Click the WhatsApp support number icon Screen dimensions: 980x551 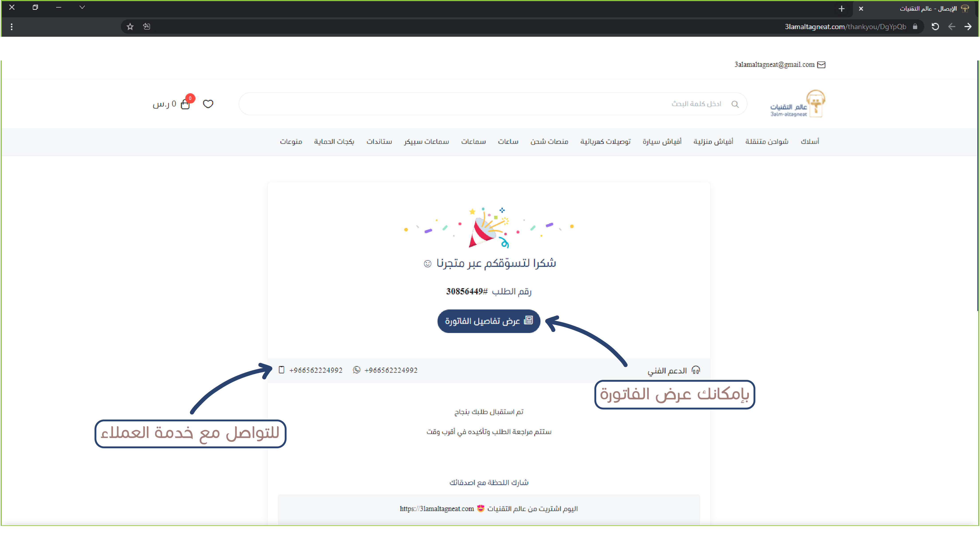pos(357,370)
